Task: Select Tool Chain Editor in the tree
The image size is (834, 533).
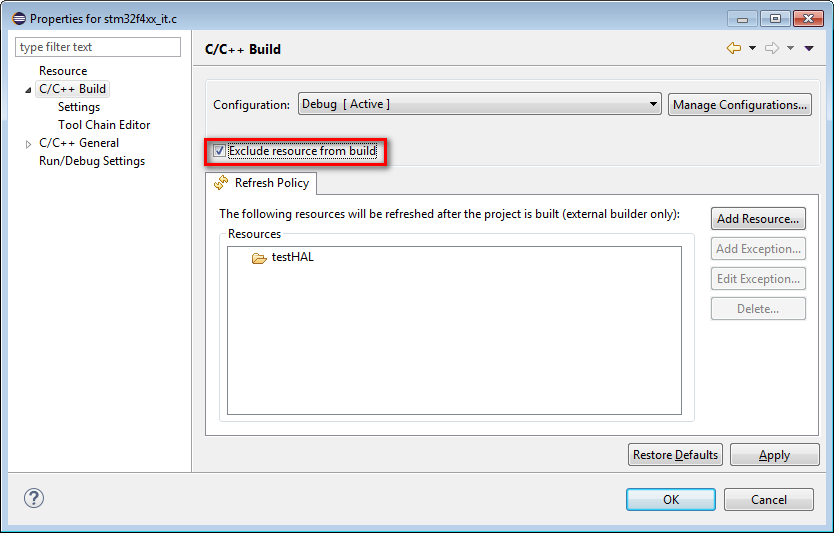Action: (x=104, y=125)
